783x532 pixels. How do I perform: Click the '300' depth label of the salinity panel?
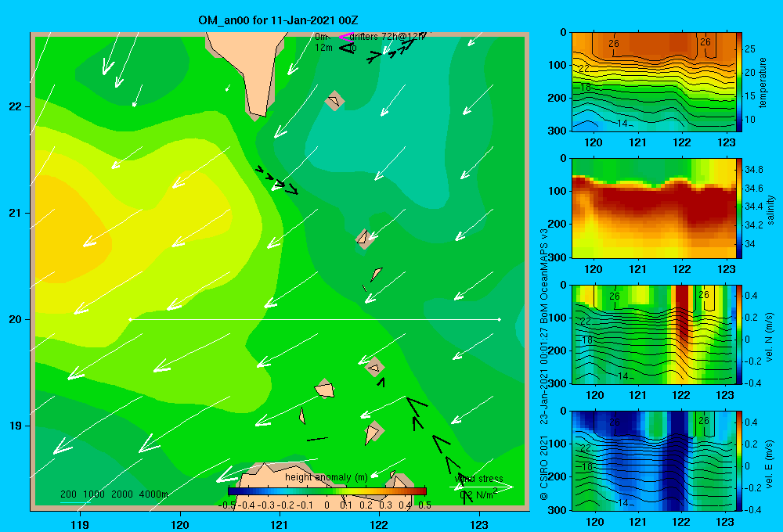(x=558, y=257)
